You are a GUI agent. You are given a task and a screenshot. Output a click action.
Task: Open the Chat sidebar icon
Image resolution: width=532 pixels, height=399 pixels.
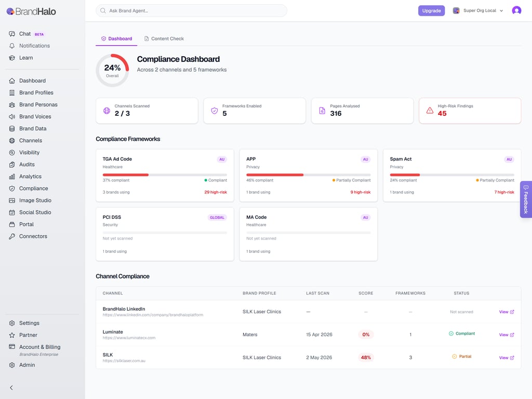pyautogui.click(x=12, y=34)
